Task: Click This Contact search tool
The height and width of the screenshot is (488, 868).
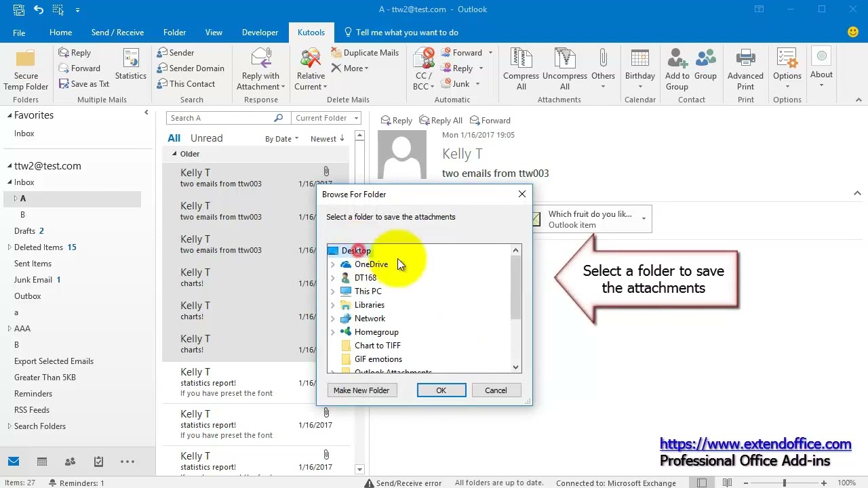Action: click(186, 84)
